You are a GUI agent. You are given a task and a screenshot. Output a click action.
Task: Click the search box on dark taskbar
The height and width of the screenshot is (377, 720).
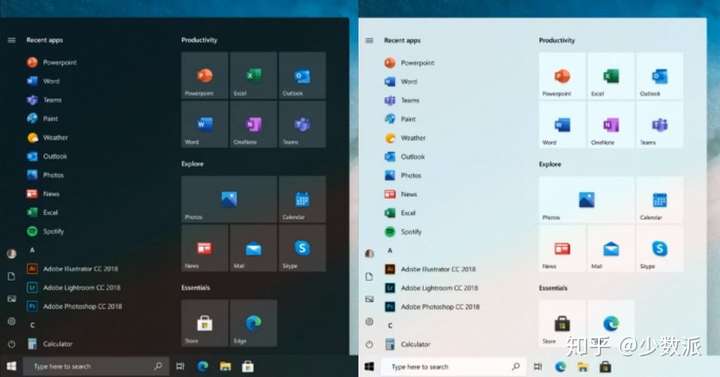click(x=96, y=366)
